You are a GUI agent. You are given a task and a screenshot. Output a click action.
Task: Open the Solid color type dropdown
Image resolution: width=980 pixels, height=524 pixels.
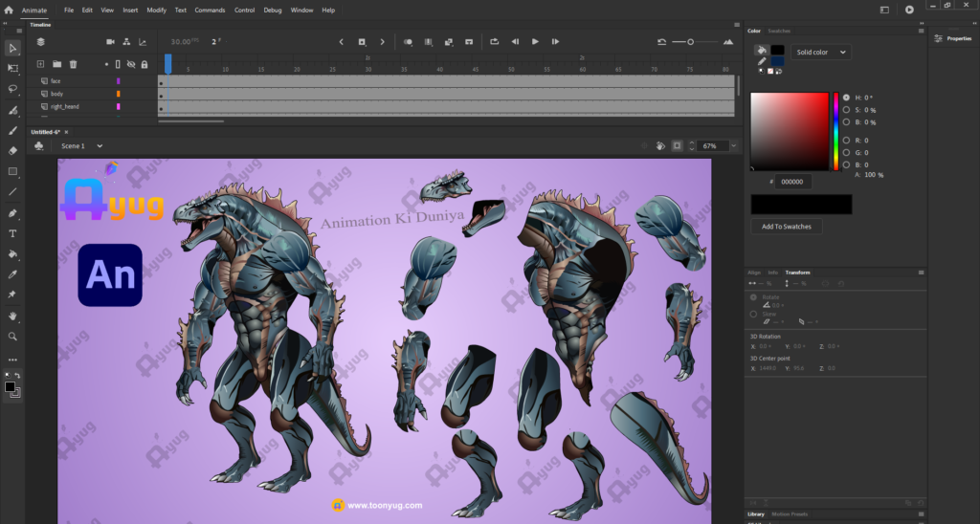click(820, 53)
